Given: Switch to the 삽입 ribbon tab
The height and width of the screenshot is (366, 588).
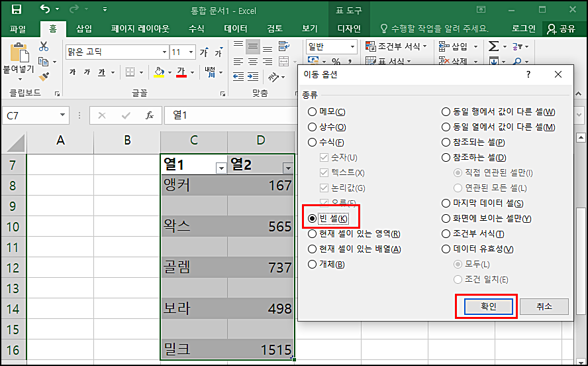Looking at the screenshot, I should point(84,29).
